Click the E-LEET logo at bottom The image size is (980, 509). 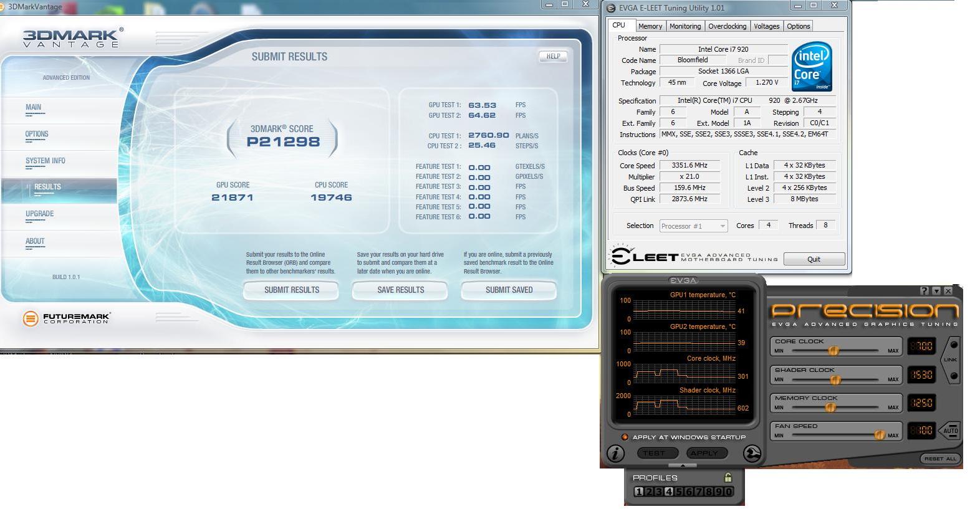693,257
